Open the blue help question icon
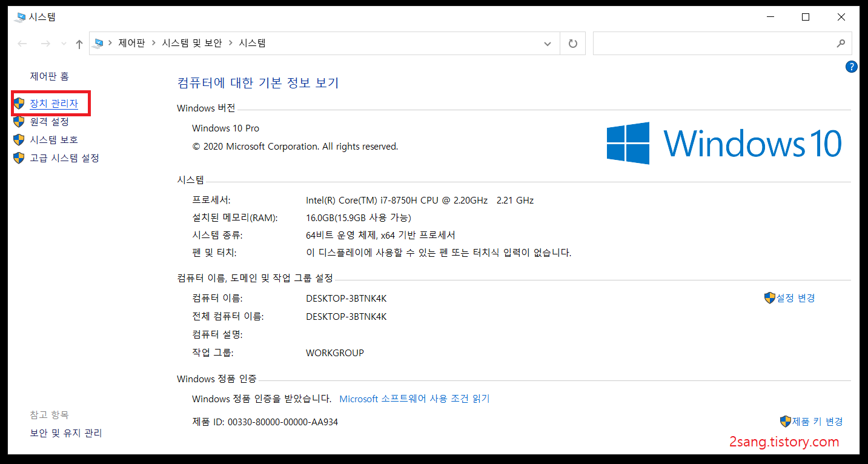868x464 pixels. 851,67
